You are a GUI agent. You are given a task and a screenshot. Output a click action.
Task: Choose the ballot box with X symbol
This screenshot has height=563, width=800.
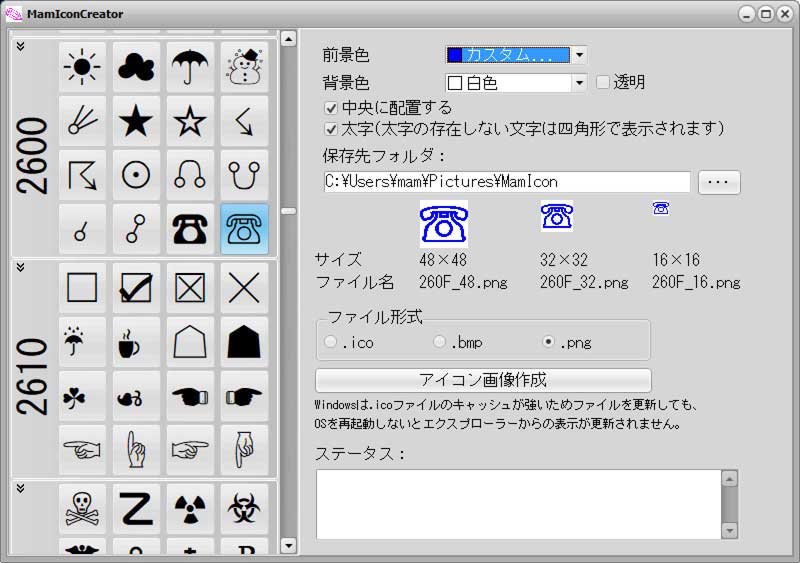[x=190, y=288]
